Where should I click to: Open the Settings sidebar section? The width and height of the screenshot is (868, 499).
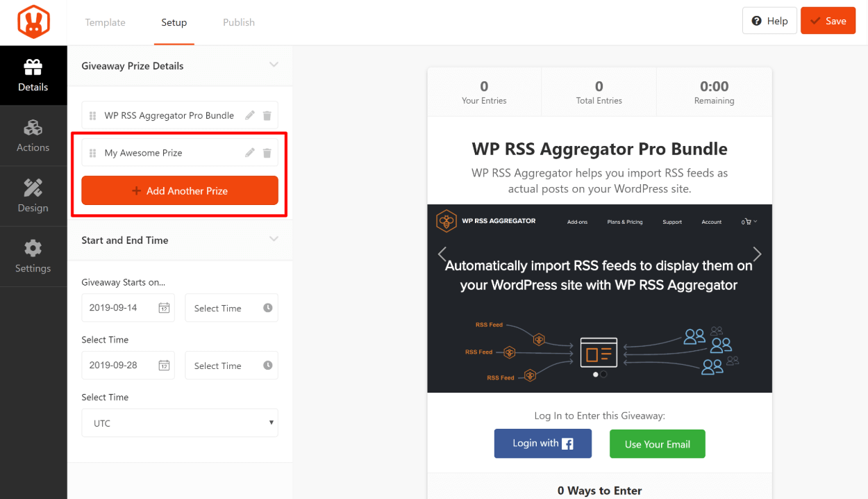pyautogui.click(x=33, y=257)
